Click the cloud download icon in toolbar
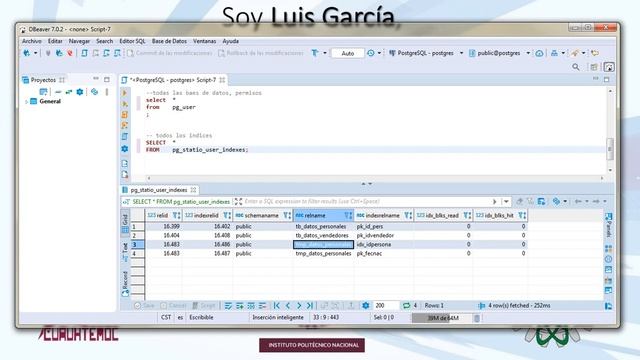This screenshot has height=360, width=640. tap(539, 53)
